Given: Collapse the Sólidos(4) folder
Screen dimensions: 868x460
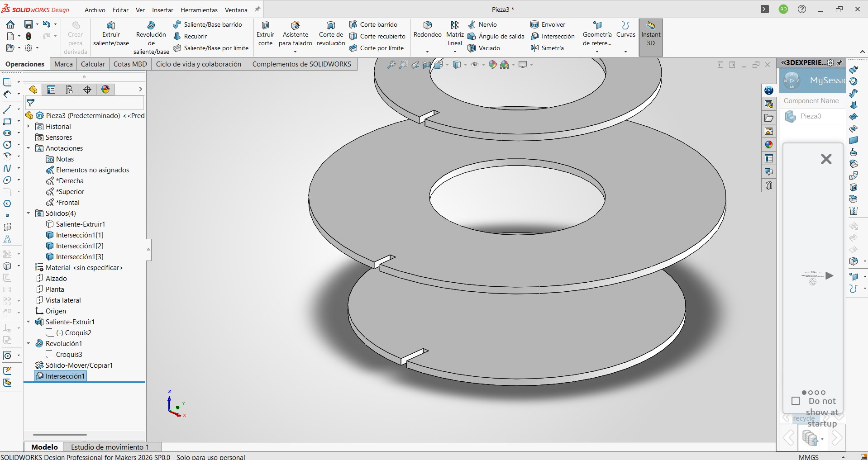Looking at the screenshot, I should tap(28, 213).
